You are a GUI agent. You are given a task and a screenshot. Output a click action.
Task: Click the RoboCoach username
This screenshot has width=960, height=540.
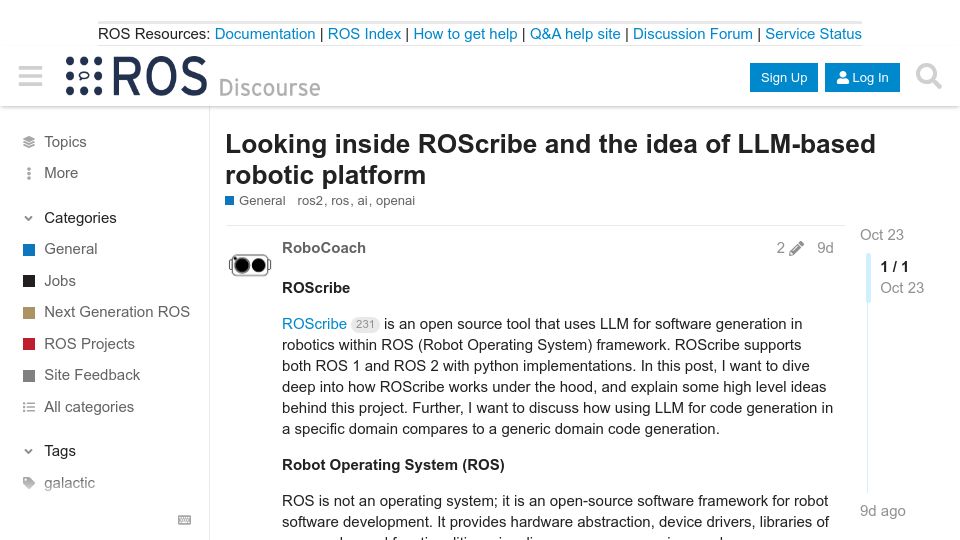coord(324,248)
